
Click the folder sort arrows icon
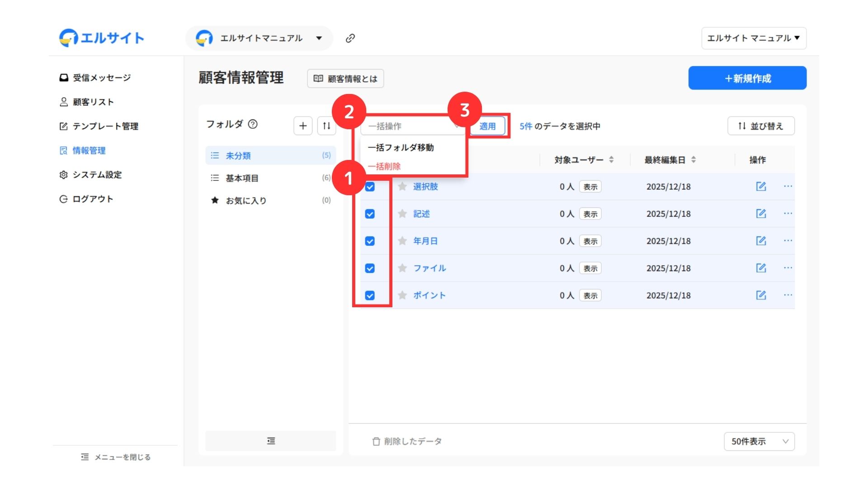[326, 126]
